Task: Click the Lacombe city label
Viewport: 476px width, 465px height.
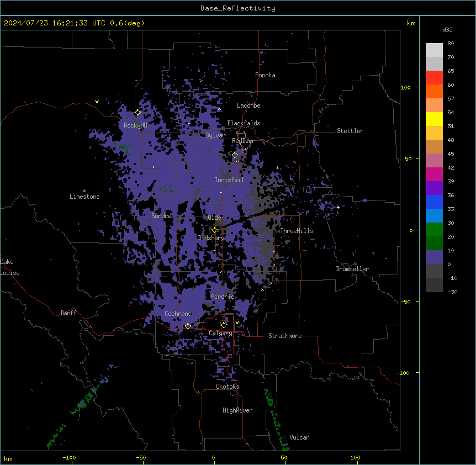Action: click(248, 105)
